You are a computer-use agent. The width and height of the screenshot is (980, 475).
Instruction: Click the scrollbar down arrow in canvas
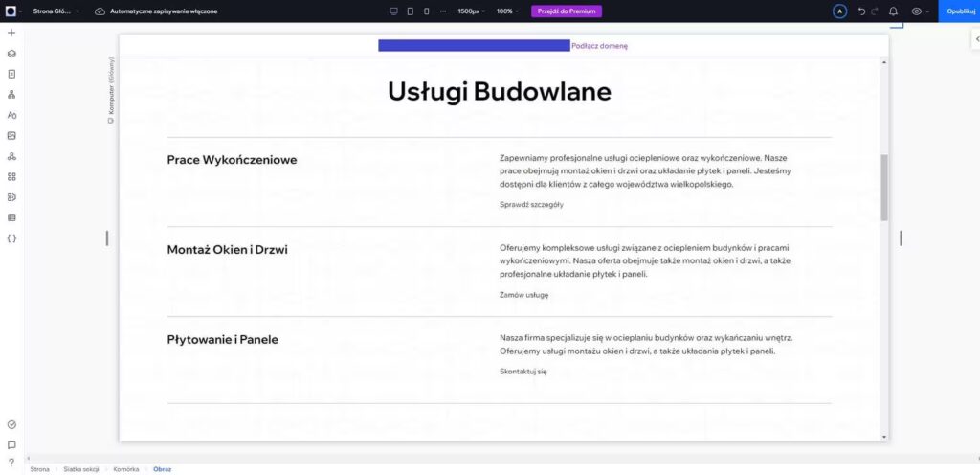[883, 437]
